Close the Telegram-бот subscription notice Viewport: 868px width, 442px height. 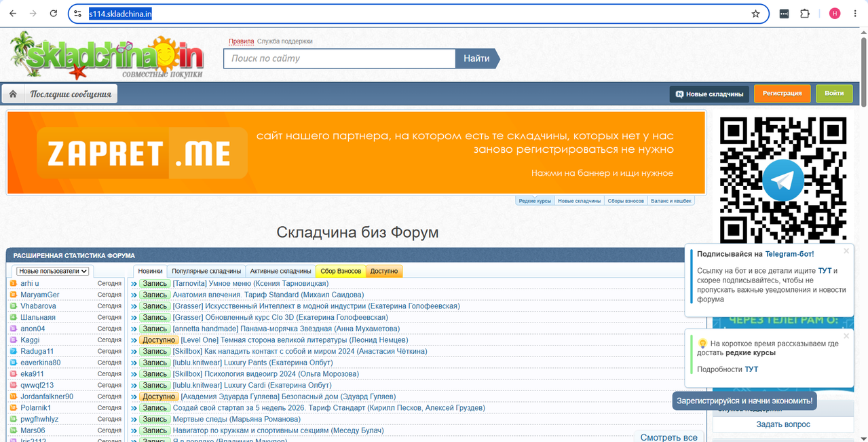point(846,251)
